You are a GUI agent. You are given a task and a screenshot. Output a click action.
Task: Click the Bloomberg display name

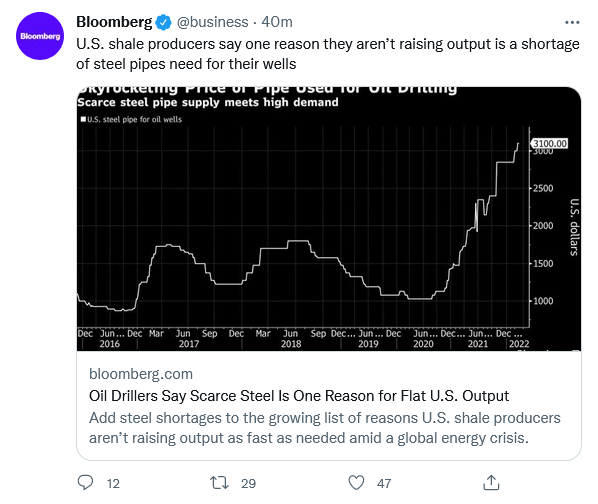[114, 22]
